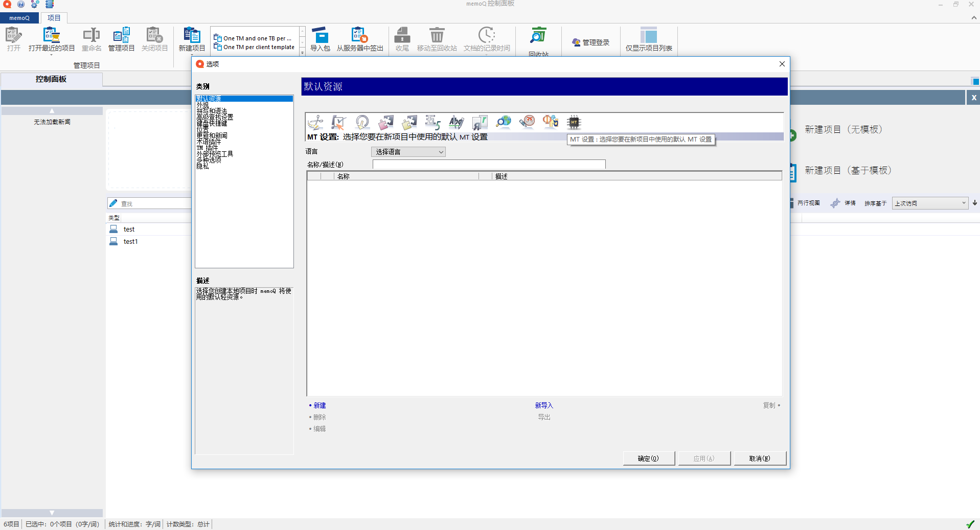Click the 名称 column header
This screenshot has height=530, width=980.
[406, 176]
